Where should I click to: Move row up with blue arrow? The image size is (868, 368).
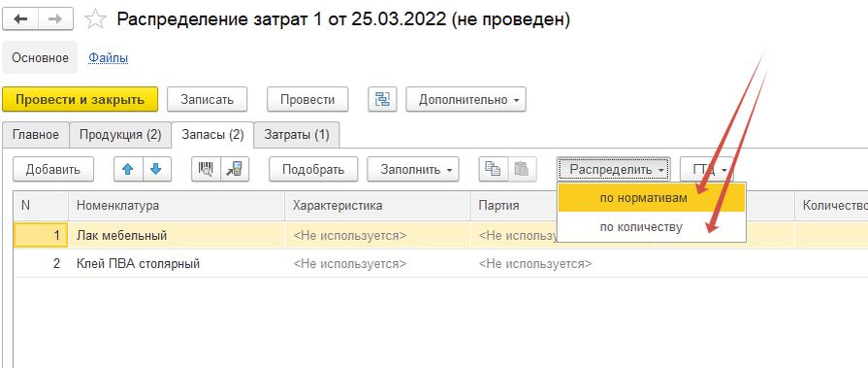tap(128, 170)
